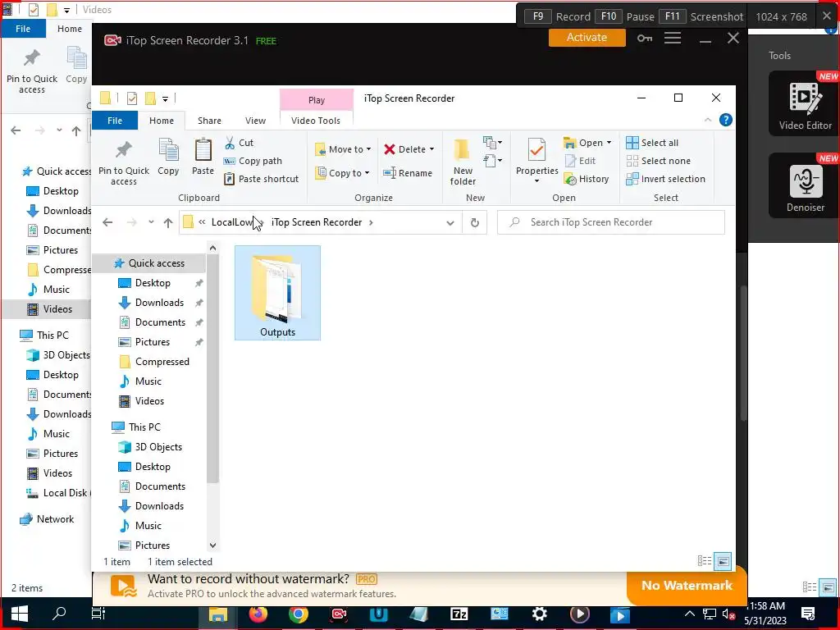Open the Easy access dropdown
This screenshot has height=630, width=840.
[492, 160]
